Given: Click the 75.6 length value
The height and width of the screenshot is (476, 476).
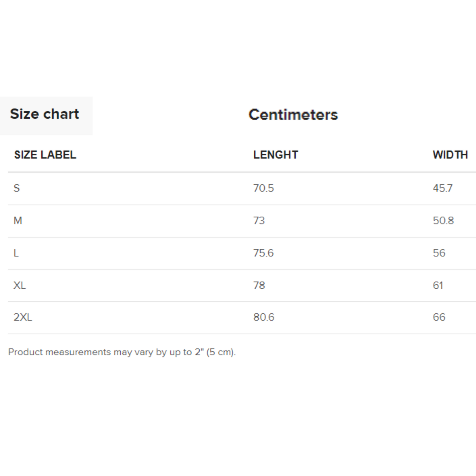Looking at the screenshot, I should tap(263, 253).
